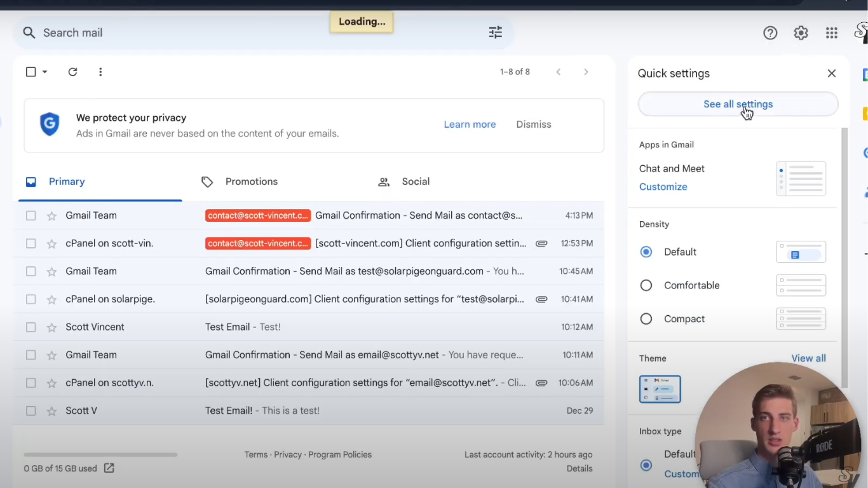Screen dimensions: 868x488
Task: Open the Terms footer link
Action: pyautogui.click(x=256, y=454)
